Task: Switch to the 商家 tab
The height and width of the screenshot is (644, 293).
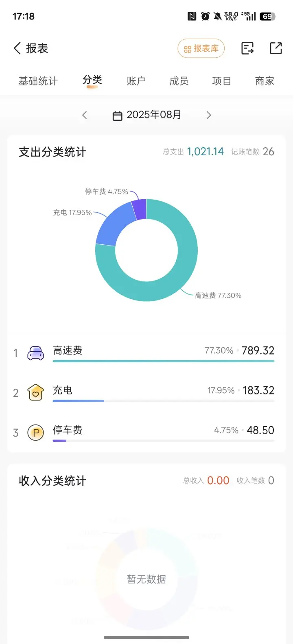Action: click(x=265, y=81)
